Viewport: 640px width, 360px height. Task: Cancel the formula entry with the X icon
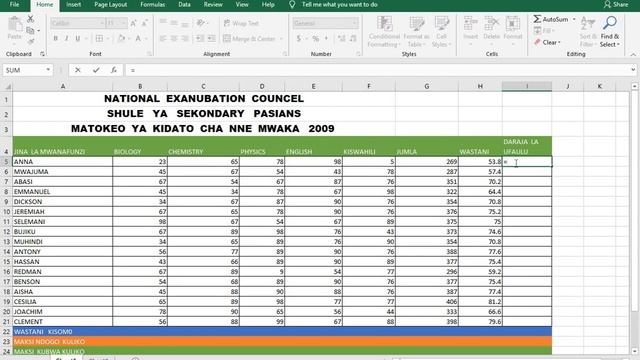click(78, 70)
